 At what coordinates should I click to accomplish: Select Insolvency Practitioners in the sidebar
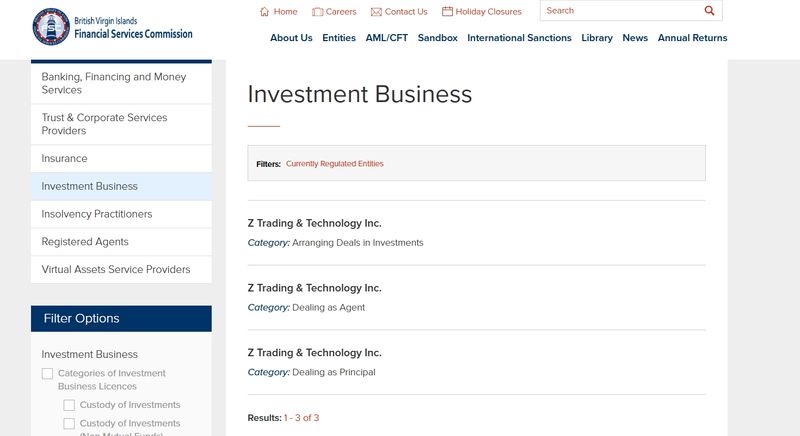[121, 214]
